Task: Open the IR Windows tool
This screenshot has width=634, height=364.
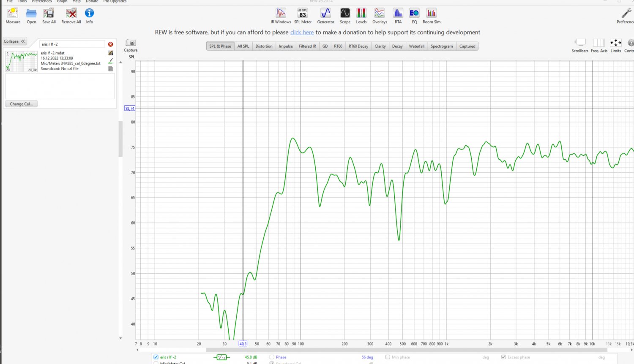Action: coord(281,16)
